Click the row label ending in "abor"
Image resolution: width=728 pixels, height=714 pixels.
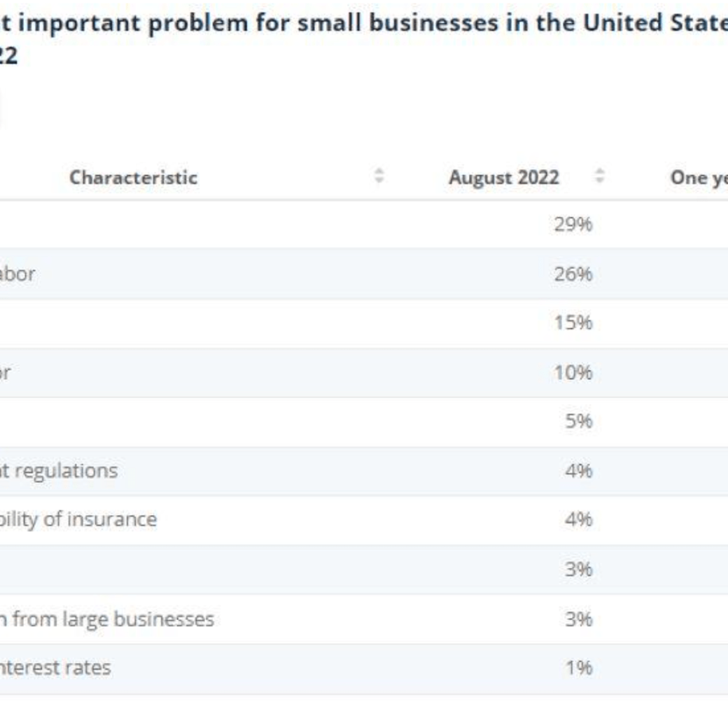pyautogui.click(x=17, y=274)
